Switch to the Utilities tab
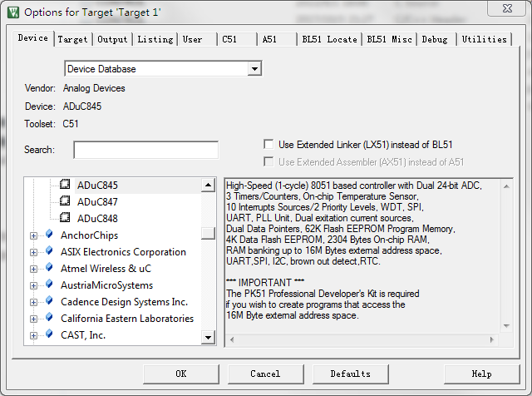The image size is (532, 396). click(x=484, y=39)
